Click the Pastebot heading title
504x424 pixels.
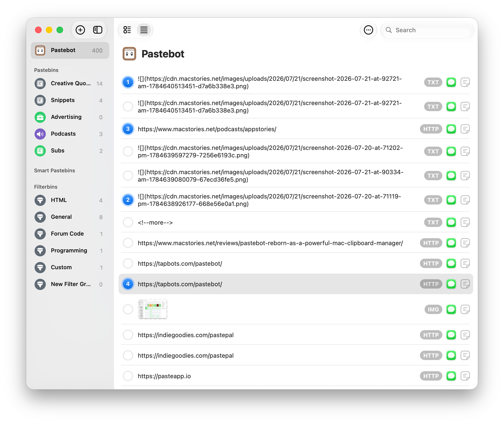pos(163,54)
